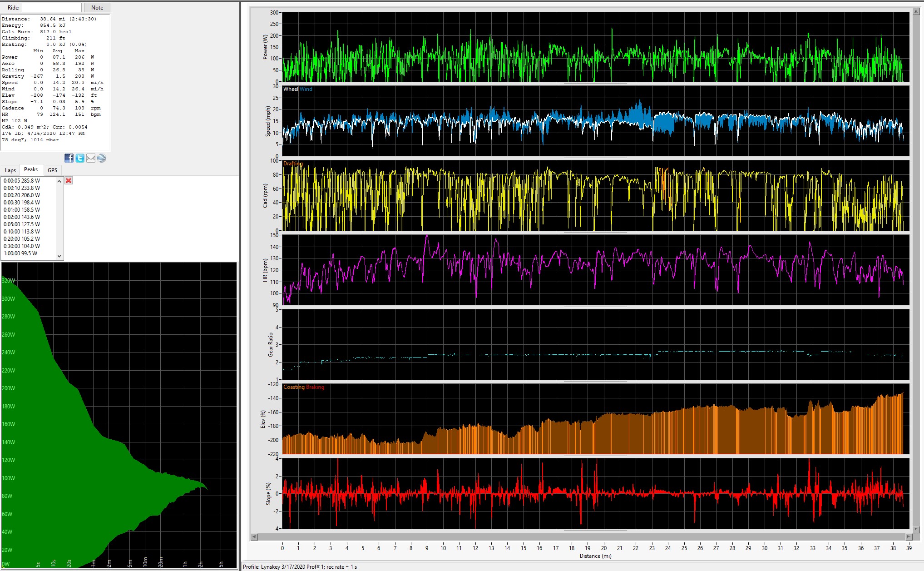Click the chart horizontal scrollbar left arrow
Viewport: 924px width, 571px height.
pos(254,536)
